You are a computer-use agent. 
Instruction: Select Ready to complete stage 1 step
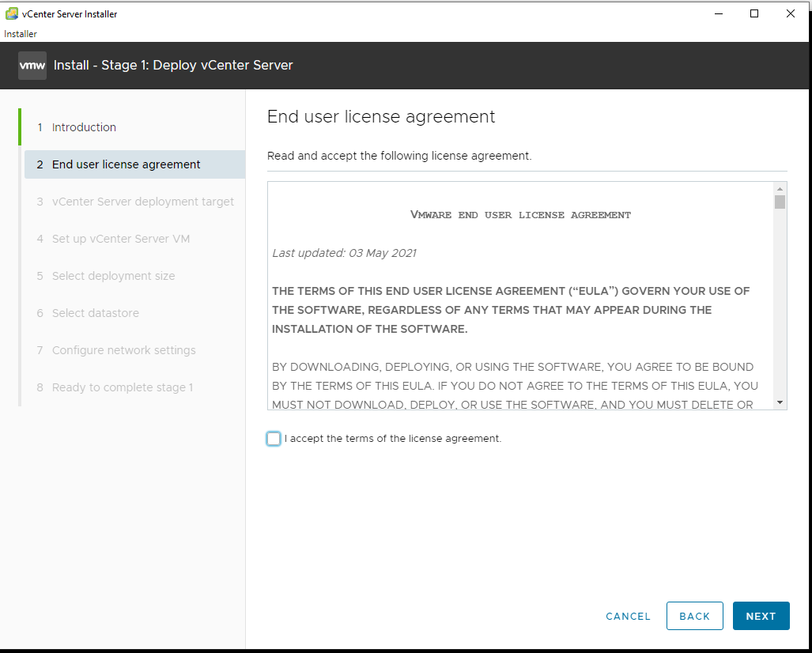point(134,387)
